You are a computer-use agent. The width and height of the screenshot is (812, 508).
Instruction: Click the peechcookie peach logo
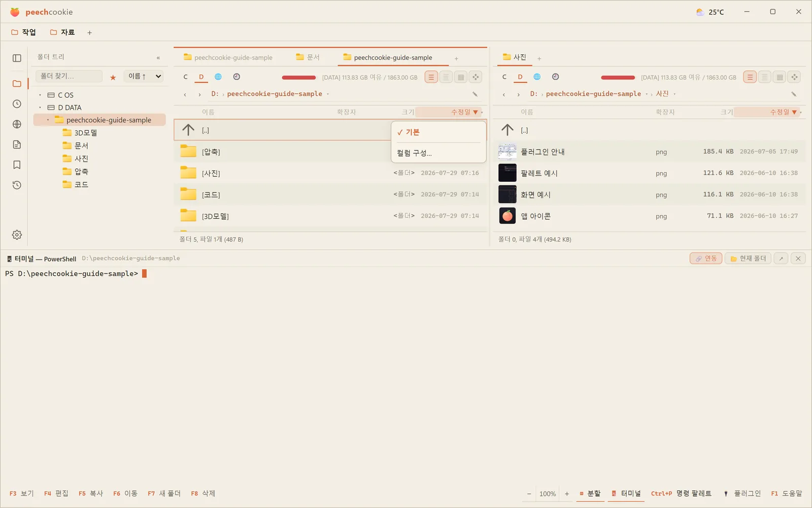pyautogui.click(x=15, y=12)
